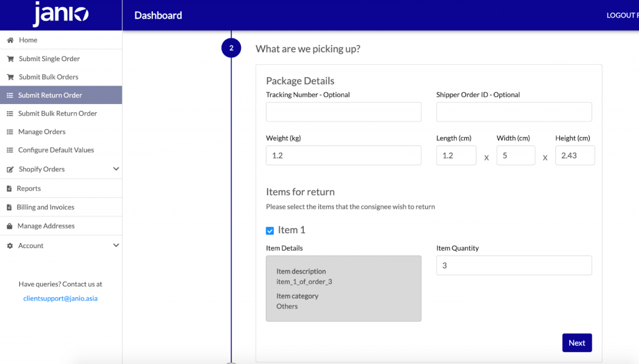Click the Home house icon
The image size is (639, 364).
pyautogui.click(x=10, y=40)
